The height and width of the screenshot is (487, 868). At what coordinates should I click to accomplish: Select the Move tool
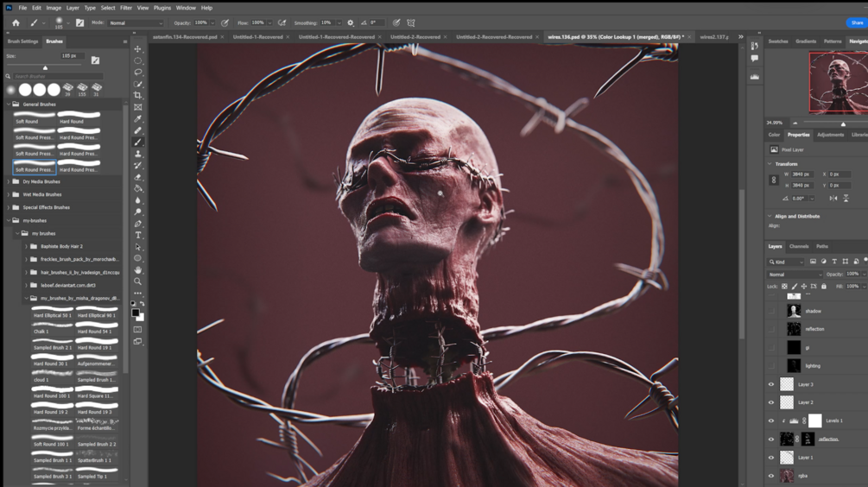(x=138, y=48)
